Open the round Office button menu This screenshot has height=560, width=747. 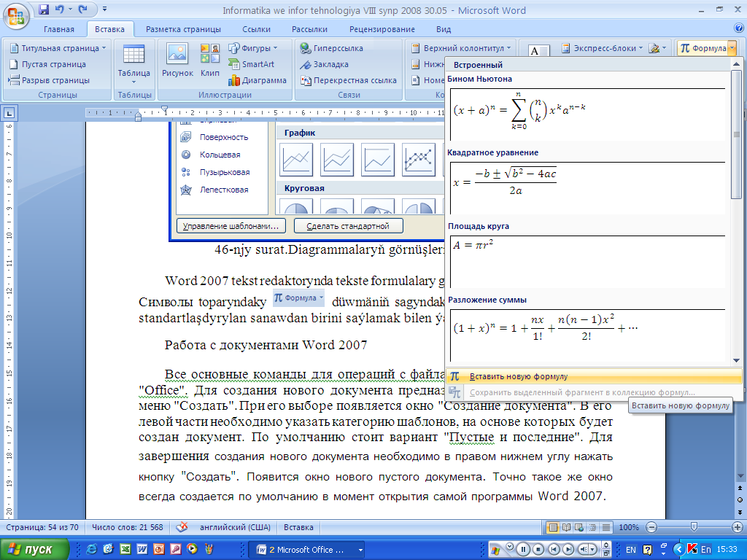click(16, 16)
